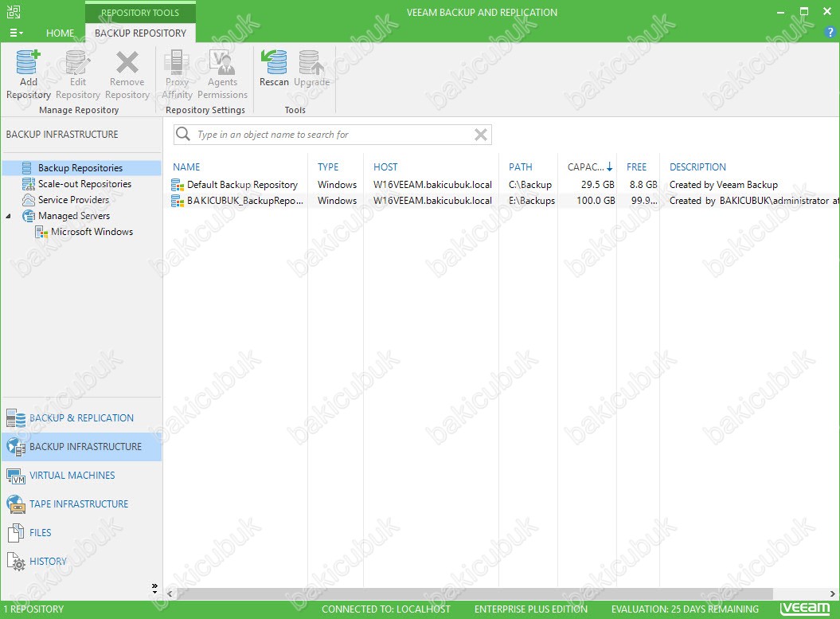Sort the list by Free column
The image size is (840, 619).
[x=636, y=167]
